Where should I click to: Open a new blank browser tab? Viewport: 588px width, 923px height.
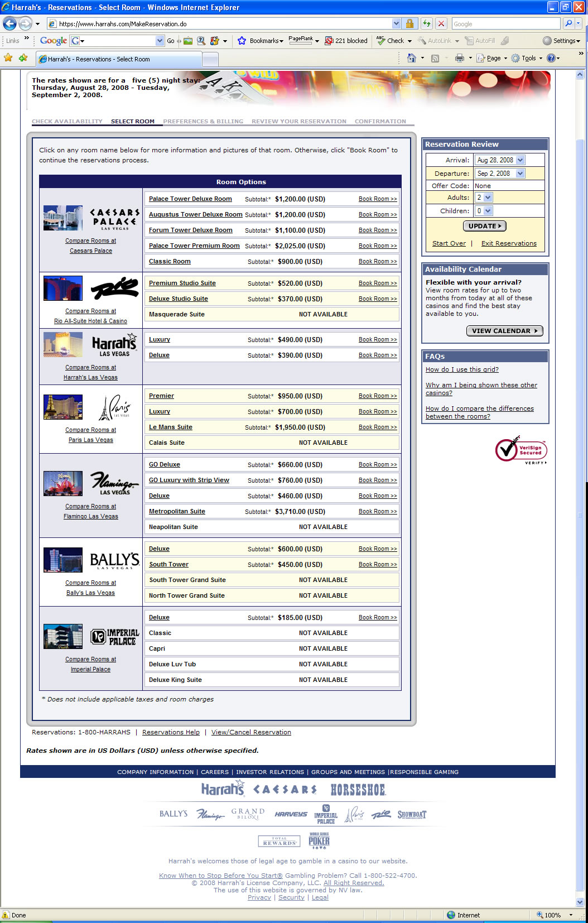210,59
